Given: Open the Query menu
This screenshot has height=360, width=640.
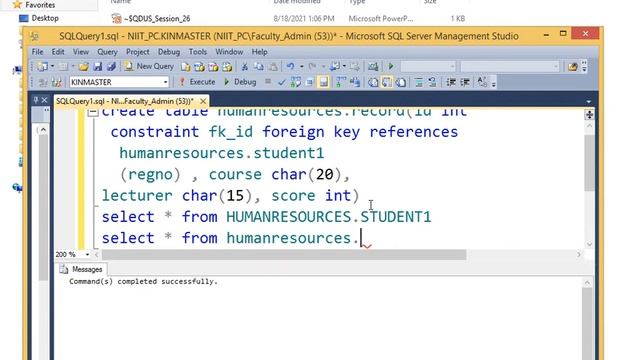Looking at the screenshot, I should point(107,52).
